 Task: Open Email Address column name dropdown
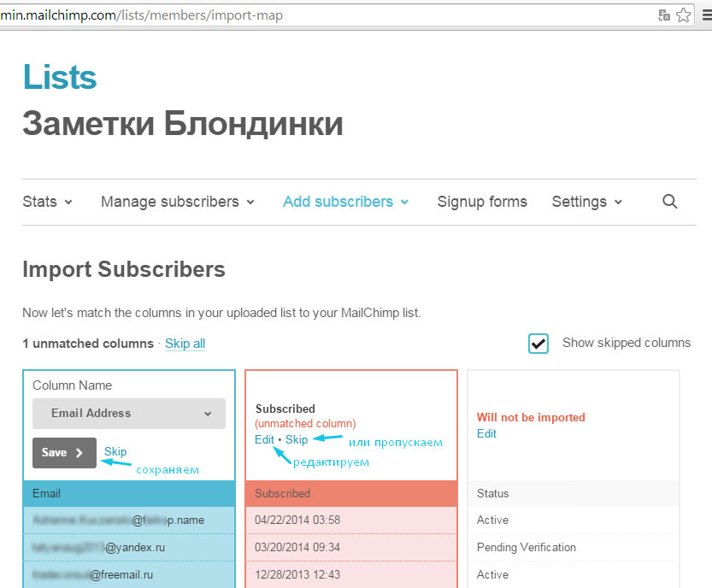[x=129, y=413]
